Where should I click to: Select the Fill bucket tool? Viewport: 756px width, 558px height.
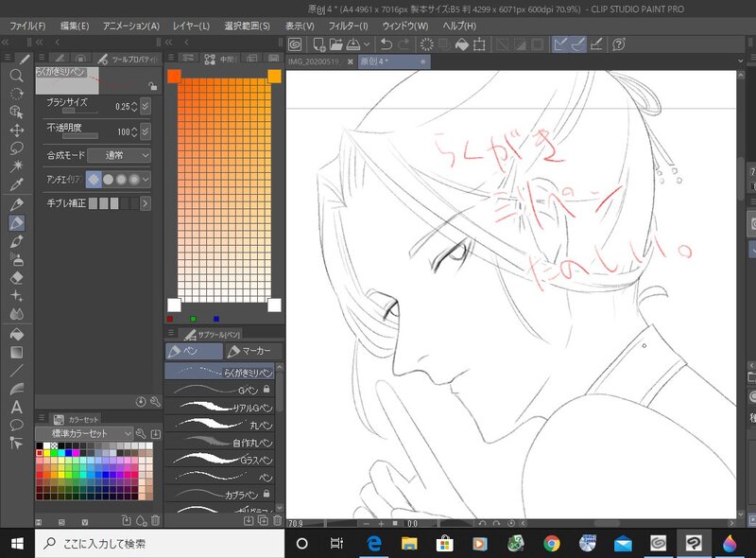(16, 335)
